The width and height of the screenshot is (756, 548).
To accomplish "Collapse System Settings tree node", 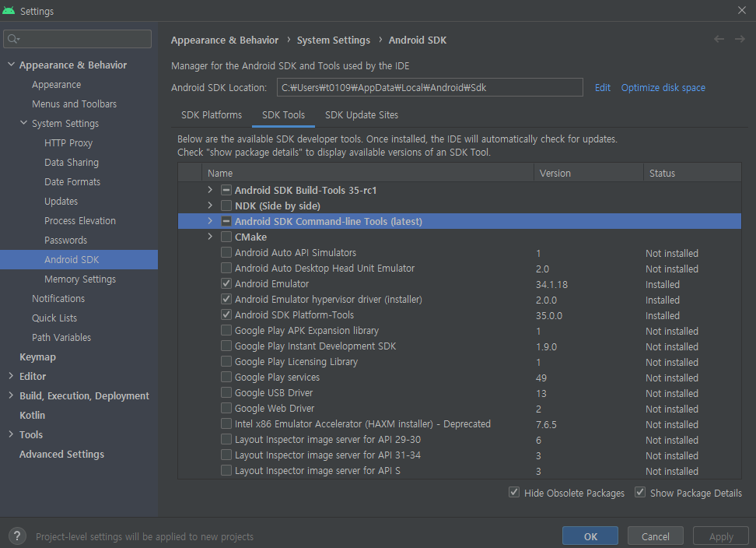I will tap(23, 122).
